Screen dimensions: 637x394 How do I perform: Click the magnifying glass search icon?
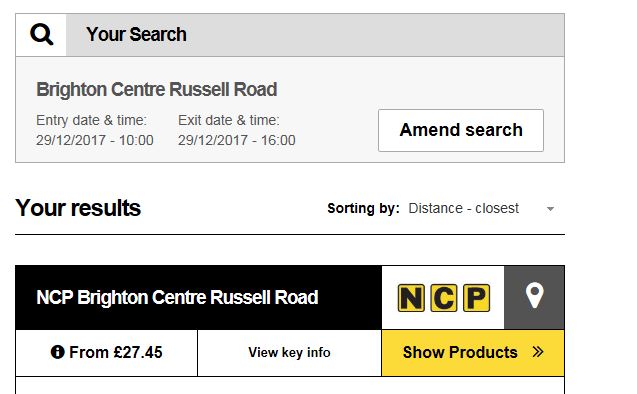coord(41,35)
